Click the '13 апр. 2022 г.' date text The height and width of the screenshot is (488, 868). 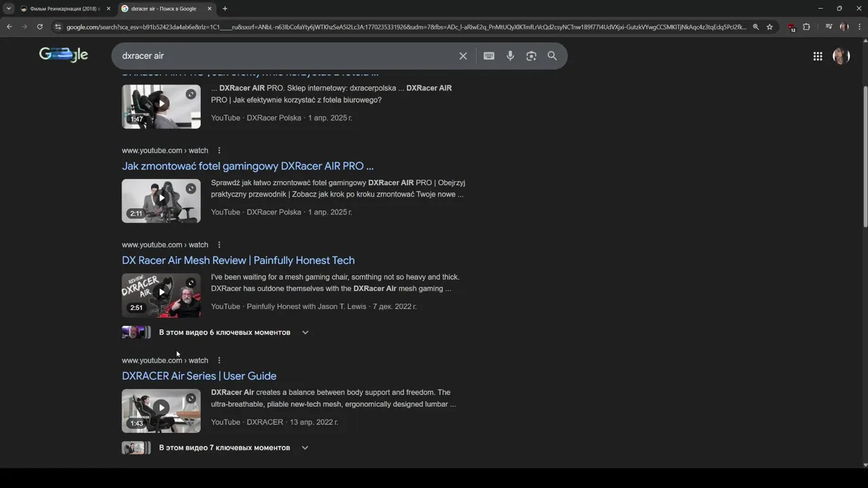coord(314,422)
